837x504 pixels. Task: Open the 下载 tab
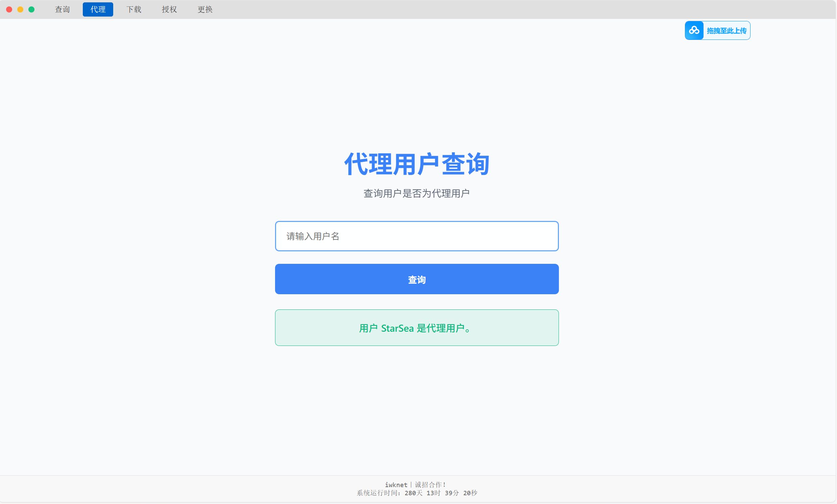(134, 9)
